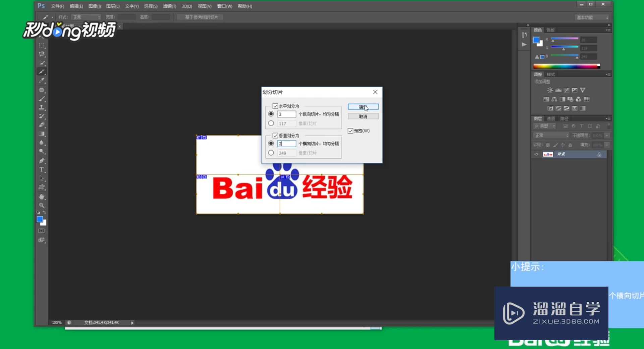Screen dimensions: 644x349
Task: Open status bar info arrow menu
Action: 132,323
